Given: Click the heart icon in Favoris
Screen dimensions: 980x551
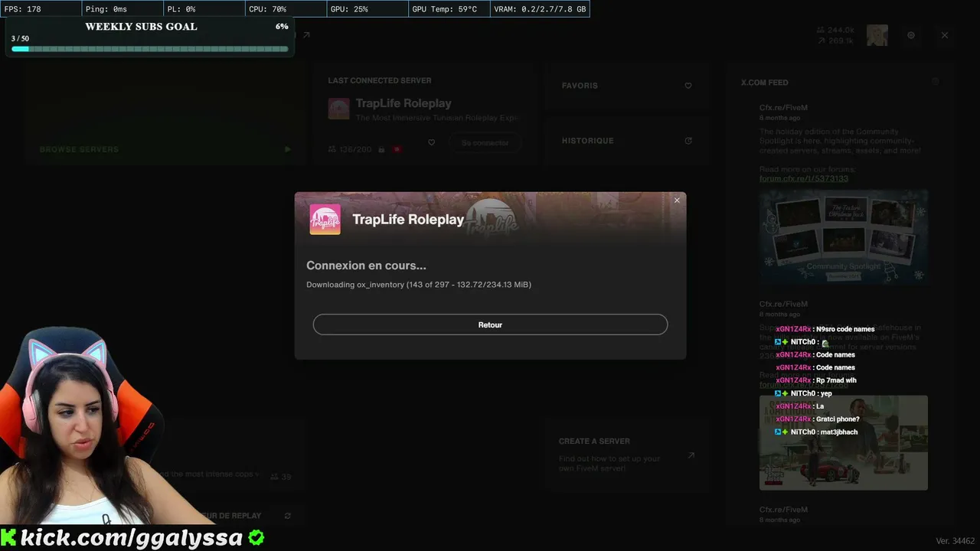Looking at the screenshot, I should click(688, 86).
